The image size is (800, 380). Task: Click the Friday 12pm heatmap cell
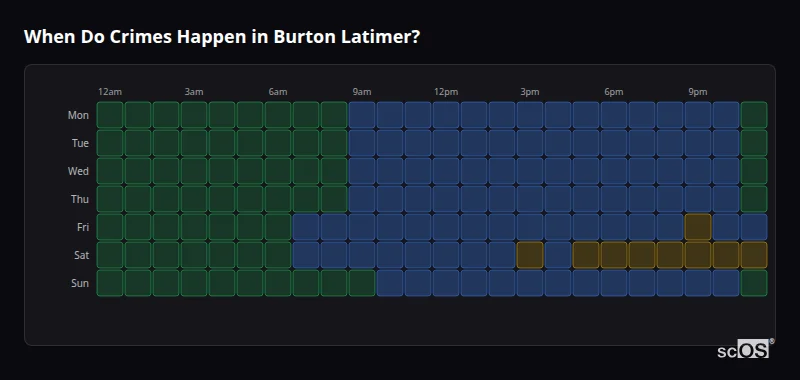pyautogui.click(x=446, y=227)
